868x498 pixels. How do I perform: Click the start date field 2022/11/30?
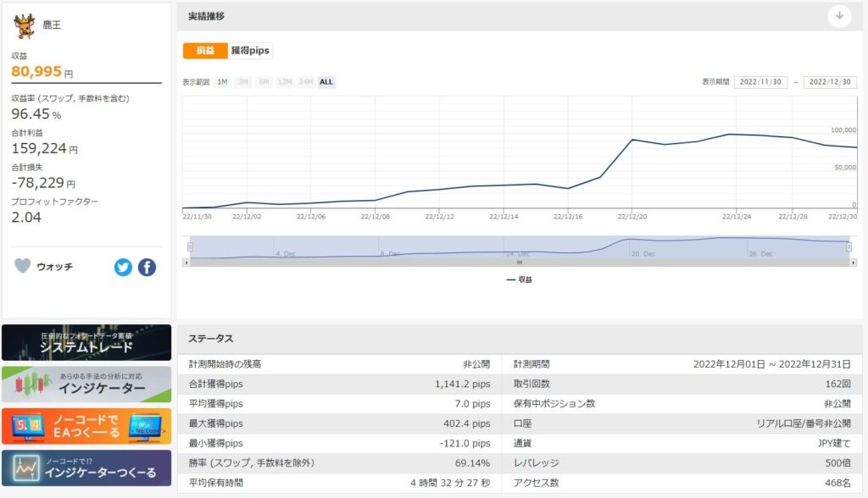click(x=760, y=82)
